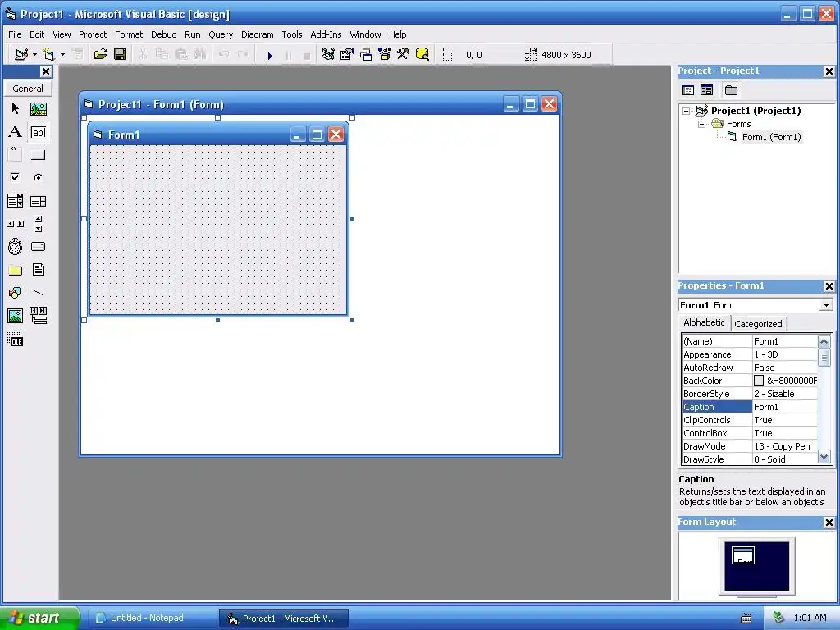The width and height of the screenshot is (840, 630).
Task: Open Add Project dropdown arrow
Action: (x=34, y=55)
